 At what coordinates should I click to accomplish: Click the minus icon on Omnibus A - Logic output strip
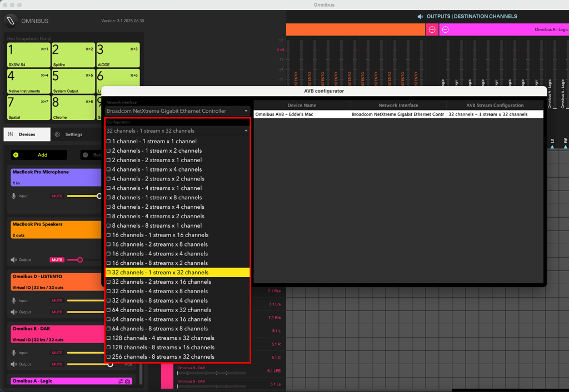[445, 30]
